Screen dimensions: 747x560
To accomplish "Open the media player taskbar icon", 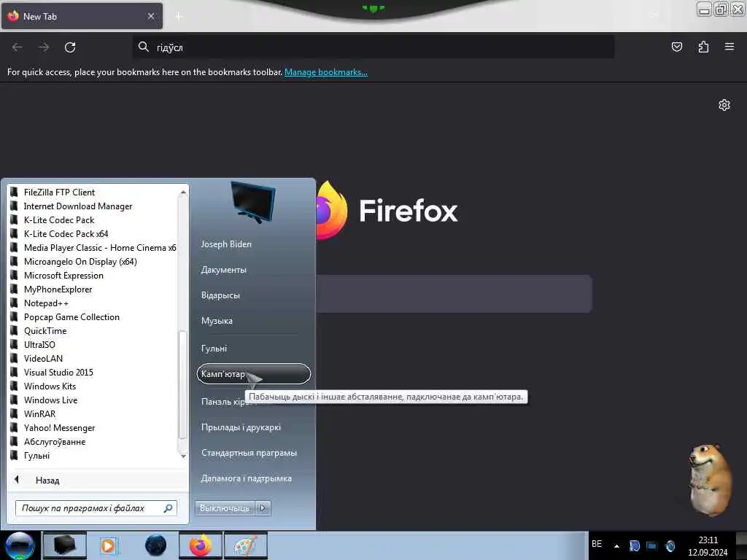I will coord(108,545).
